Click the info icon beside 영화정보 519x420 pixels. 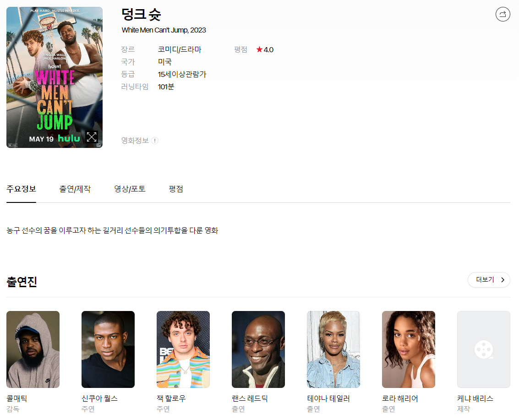click(x=155, y=141)
